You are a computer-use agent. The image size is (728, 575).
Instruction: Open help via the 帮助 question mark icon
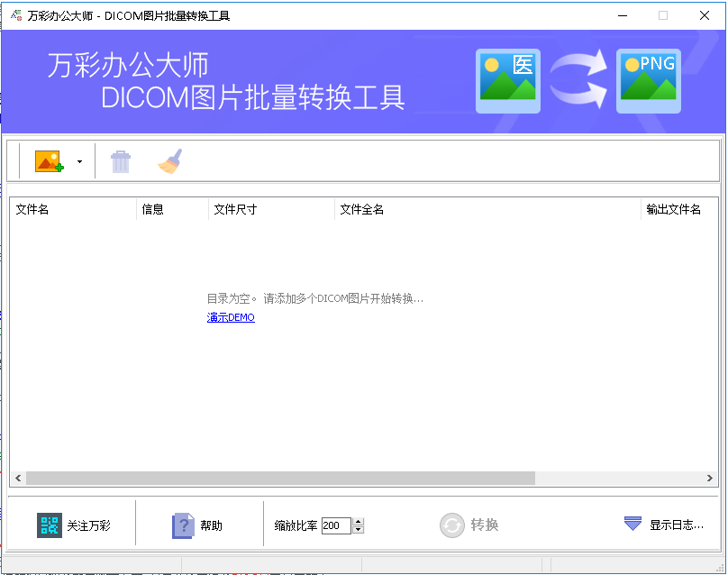(182, 525)
